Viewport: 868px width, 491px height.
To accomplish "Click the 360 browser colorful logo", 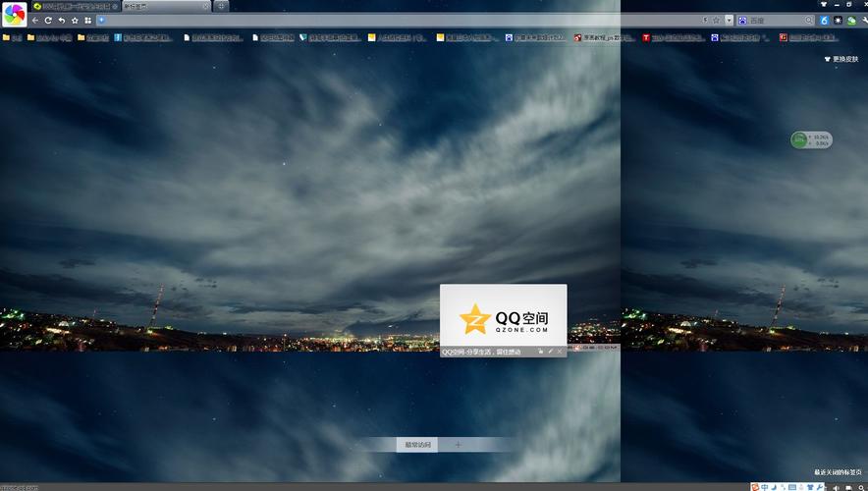I will pos(14,14).
